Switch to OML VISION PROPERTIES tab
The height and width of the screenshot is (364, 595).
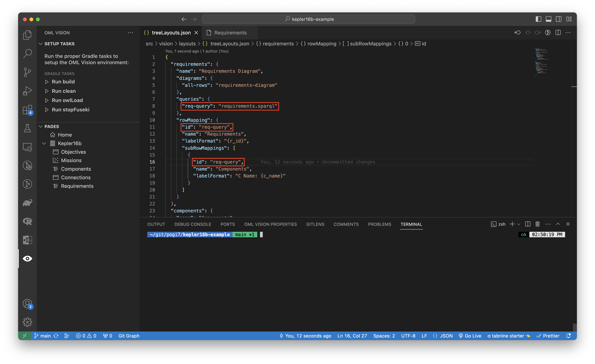click(x=270, y=224)
